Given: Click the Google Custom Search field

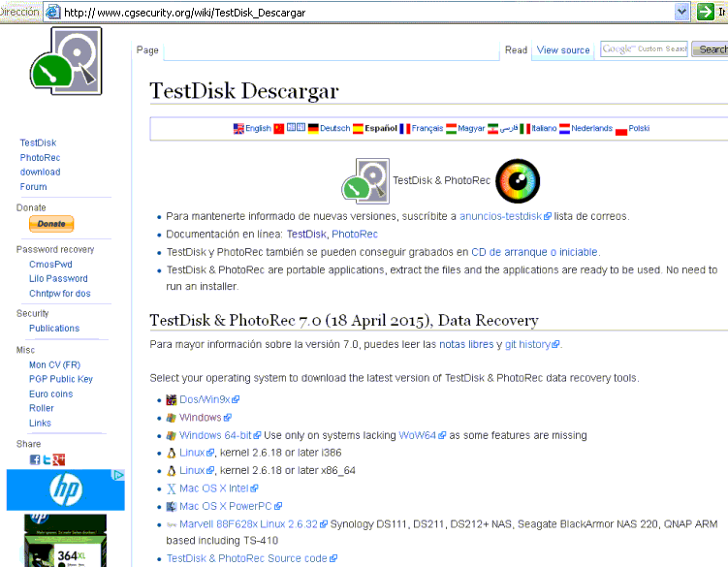Looking at the screenshot, I should coord(644,48).
